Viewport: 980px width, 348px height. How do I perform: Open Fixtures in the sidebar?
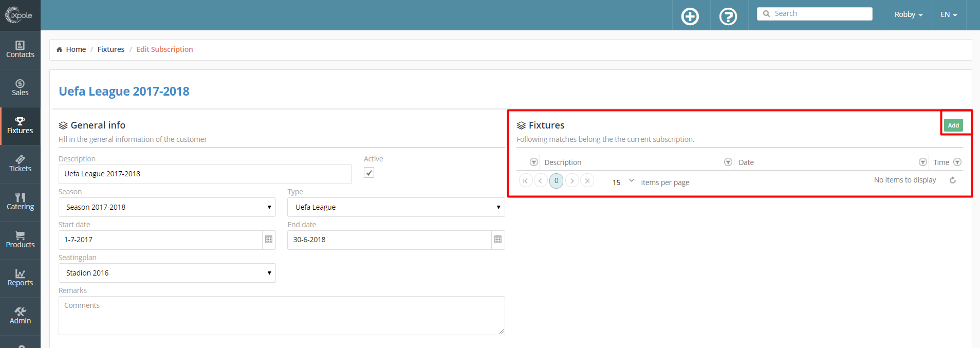click(x=20, y=126)
